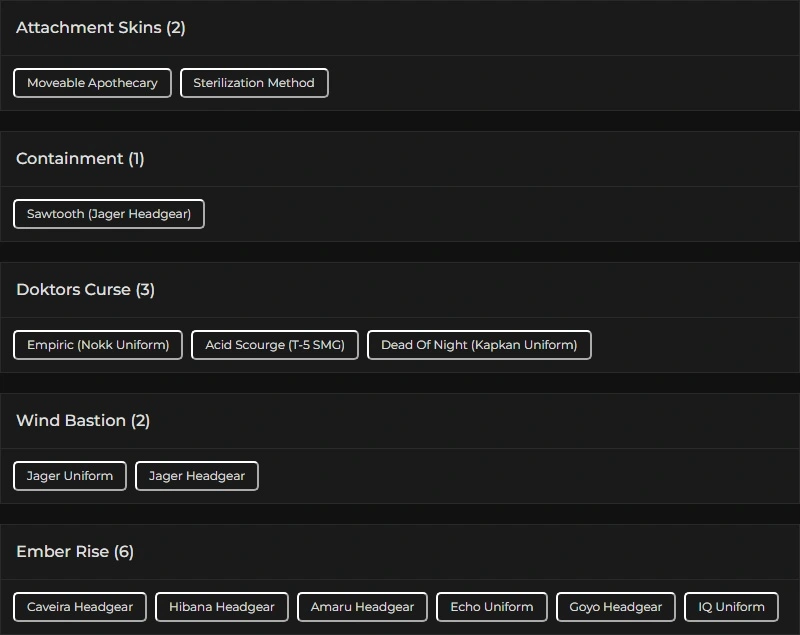The width and height of the screenshot is (800, 635).
Task: Collapse the Doktors Curse section title
Action: tap(74, 290)
